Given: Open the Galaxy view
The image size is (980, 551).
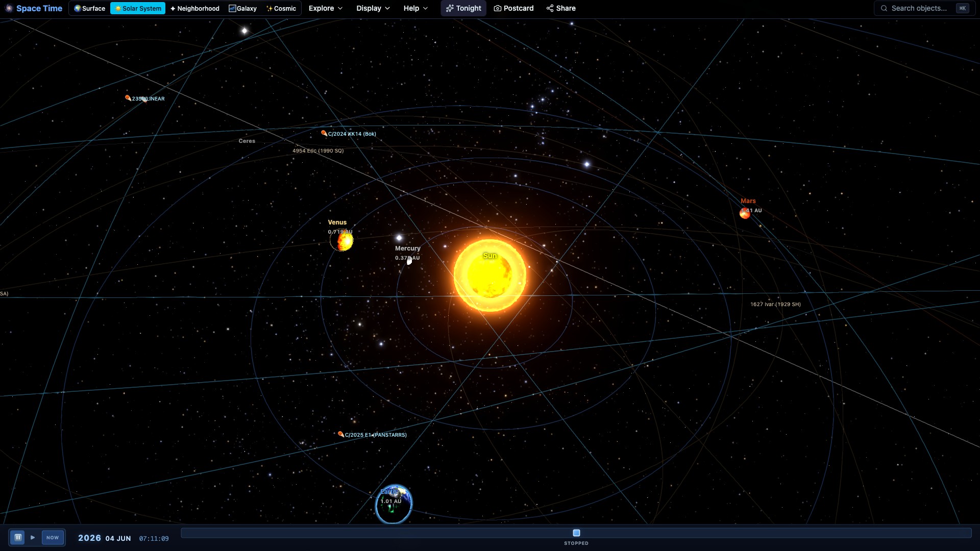Looking at the screenshot, I should (x=243, y=8).
